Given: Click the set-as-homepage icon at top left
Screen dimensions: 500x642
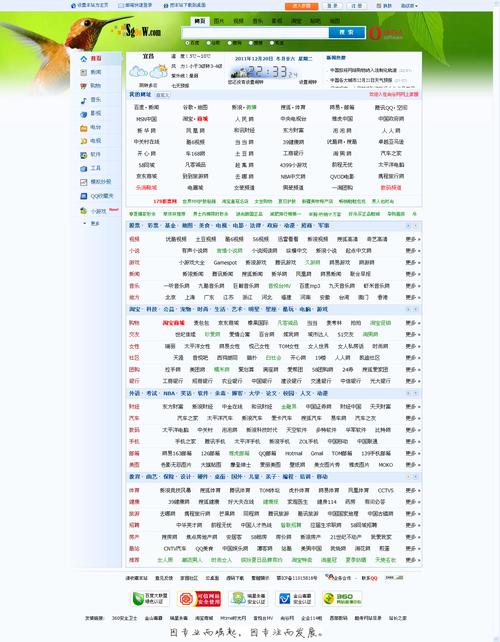Looking at the screenshot, I should click(73, 6).
